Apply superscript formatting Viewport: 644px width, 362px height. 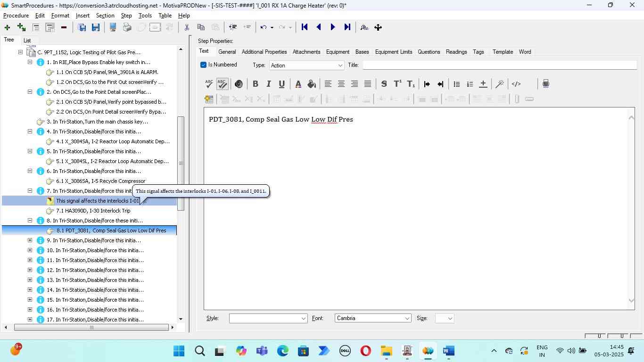(x=397, y=84)
